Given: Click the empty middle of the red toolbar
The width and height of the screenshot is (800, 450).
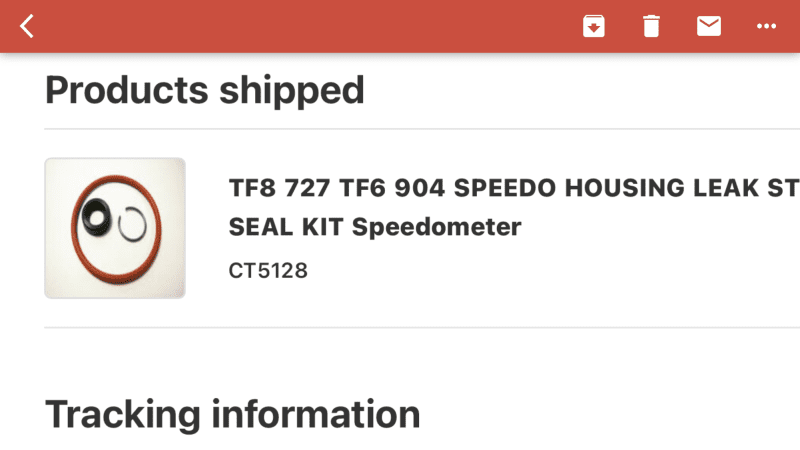Looking at the screenshot, I should (306, 26).
